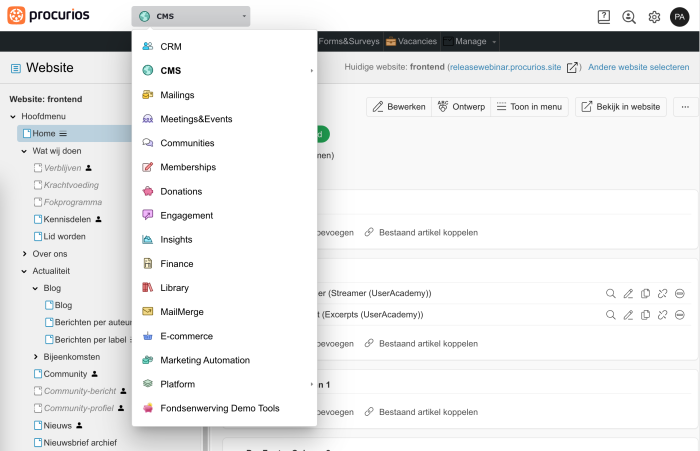The height and width of the screenshot is (451, 700).
Task: Open the settings gear icon
Action: (x=654, y=17)
